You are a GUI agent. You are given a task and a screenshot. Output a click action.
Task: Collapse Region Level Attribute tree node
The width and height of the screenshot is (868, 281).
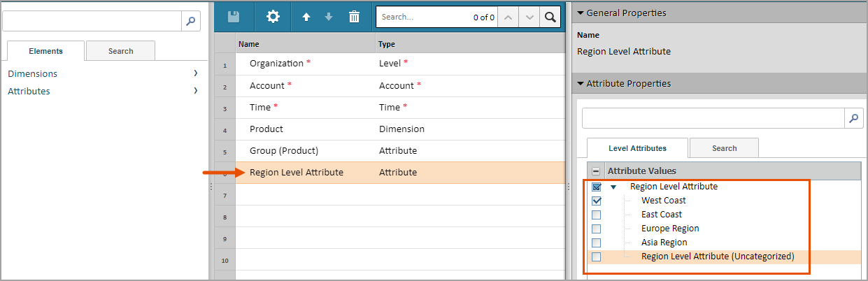click(613, 187)
